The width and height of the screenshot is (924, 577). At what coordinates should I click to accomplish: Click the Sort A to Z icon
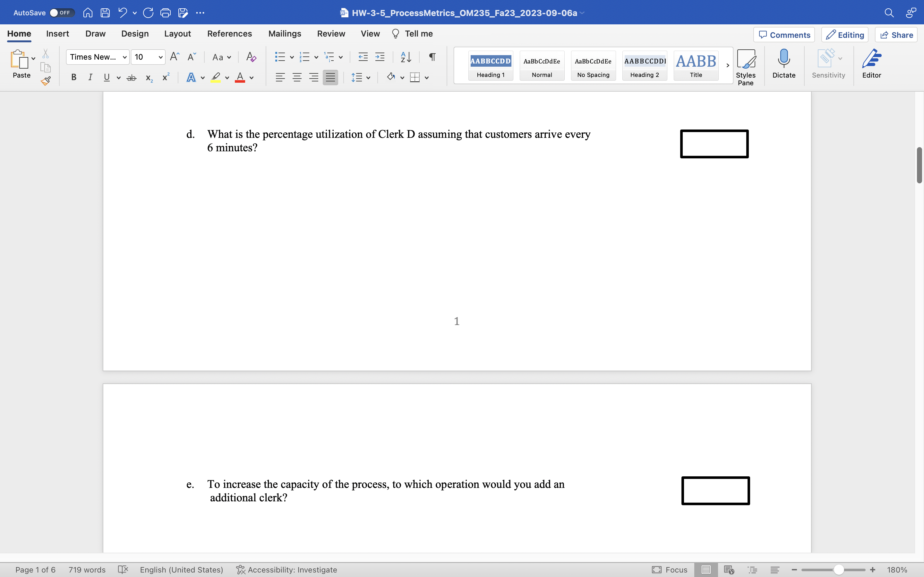(x=406, y=57)
